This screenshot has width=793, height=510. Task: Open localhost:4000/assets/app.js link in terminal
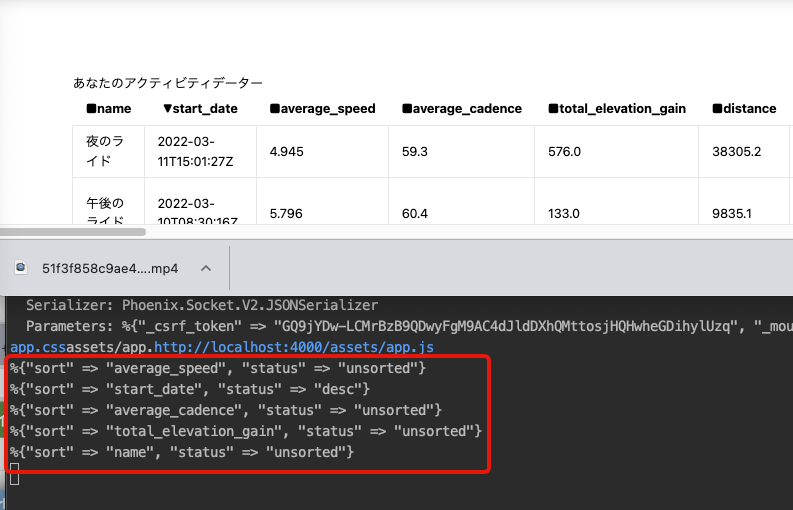pos(294,347)
